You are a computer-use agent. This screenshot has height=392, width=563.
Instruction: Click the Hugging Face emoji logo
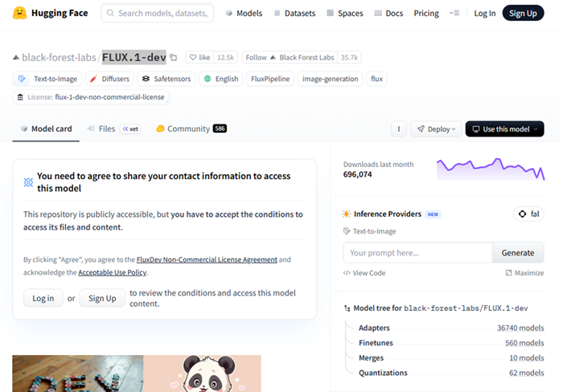click(19, 13)
